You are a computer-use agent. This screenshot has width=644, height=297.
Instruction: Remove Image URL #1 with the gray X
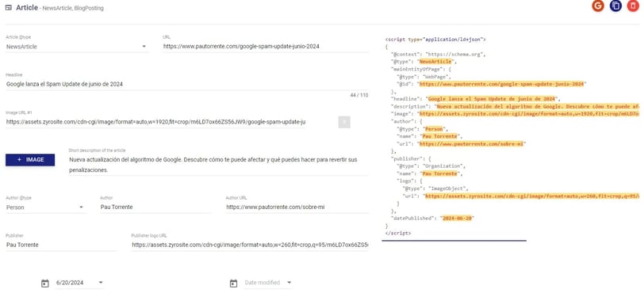344,122
